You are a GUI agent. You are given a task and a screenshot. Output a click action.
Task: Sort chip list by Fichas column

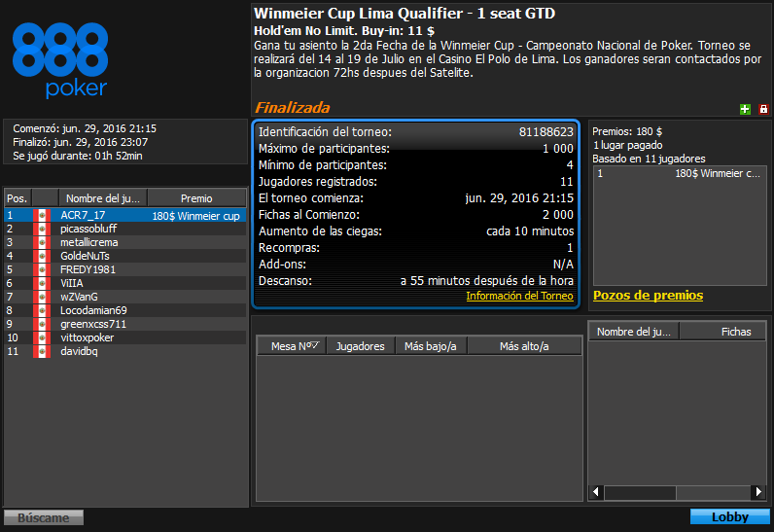click(722, 332)
